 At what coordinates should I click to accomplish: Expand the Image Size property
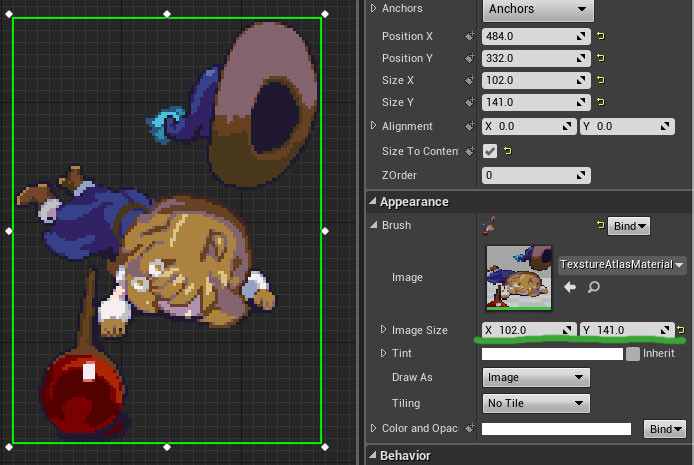pos(383,330)
